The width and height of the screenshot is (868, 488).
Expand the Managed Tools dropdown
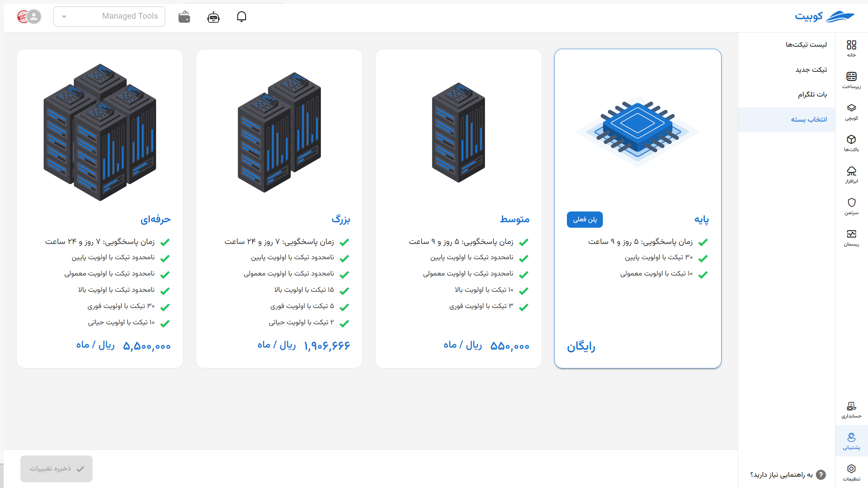click(109, 16)
